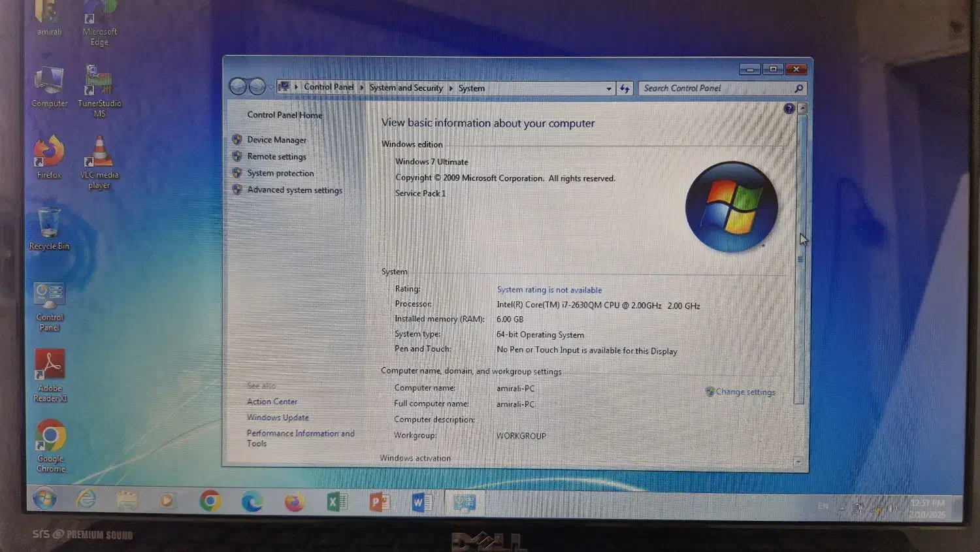Go to Control Panel Home

click(284, 115)
